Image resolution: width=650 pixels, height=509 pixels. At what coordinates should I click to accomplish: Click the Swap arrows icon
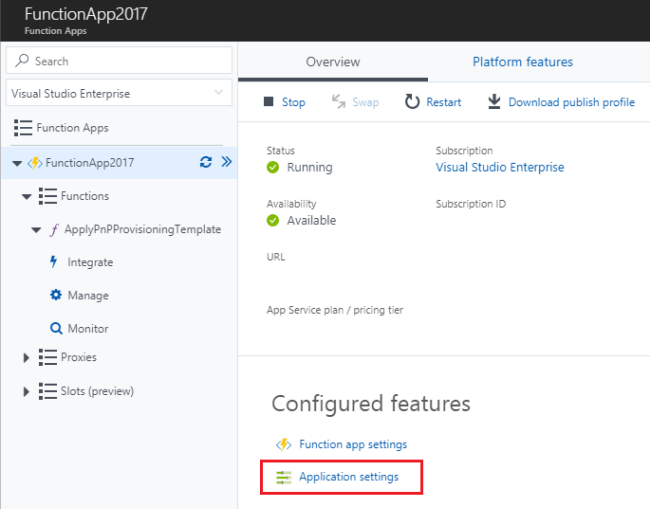[x=339, y=102]
